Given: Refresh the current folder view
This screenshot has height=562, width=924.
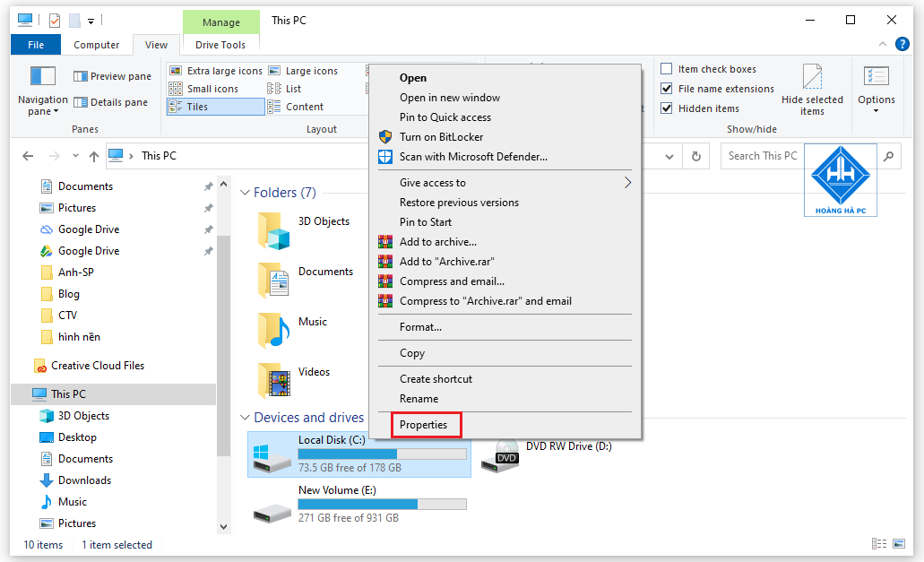Looking at the screenshot, I should tap(696, 155).
